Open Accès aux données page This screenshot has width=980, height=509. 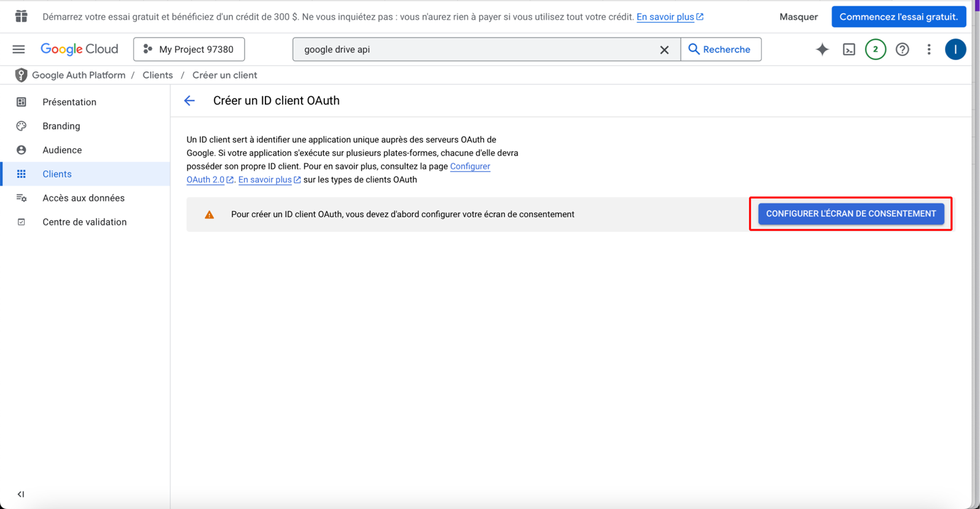pos(84,198)
